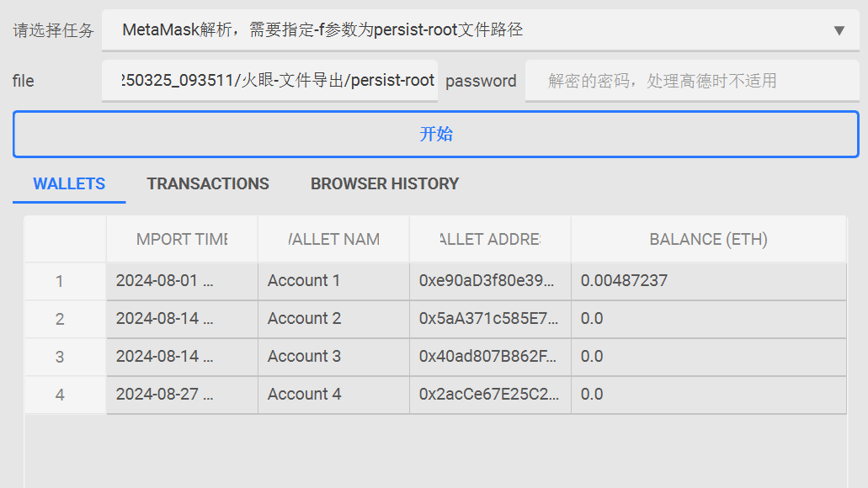Sort by IMPORT TIME column header
The image size is (868, 488).
point(182,239)
